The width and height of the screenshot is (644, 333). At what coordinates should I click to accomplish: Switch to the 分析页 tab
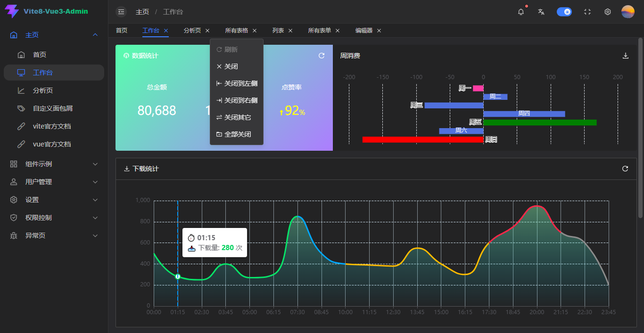[x=192, y=30]
